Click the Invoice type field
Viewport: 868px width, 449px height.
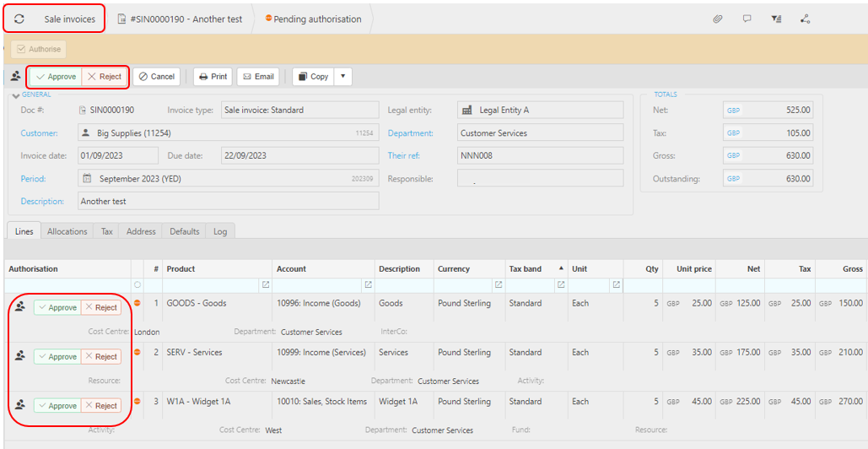(300, 111)
